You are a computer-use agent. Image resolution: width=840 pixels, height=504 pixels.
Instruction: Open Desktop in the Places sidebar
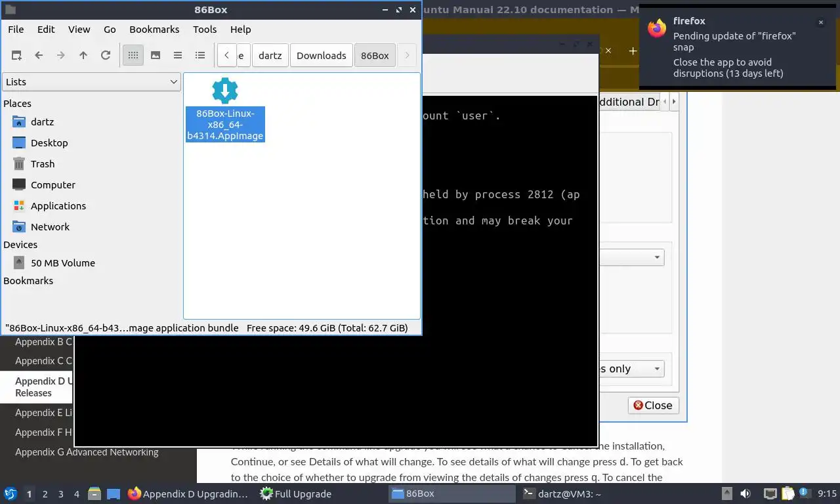point(49,143)
